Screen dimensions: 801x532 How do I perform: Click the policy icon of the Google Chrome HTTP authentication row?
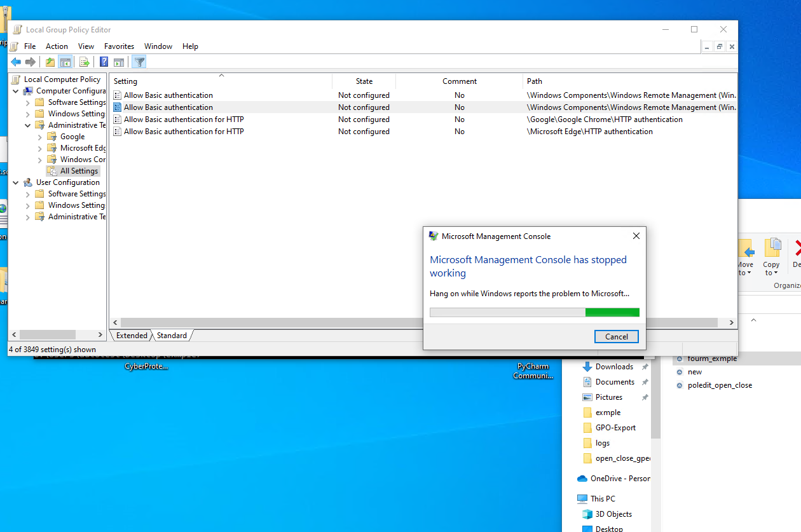[117, 119]
